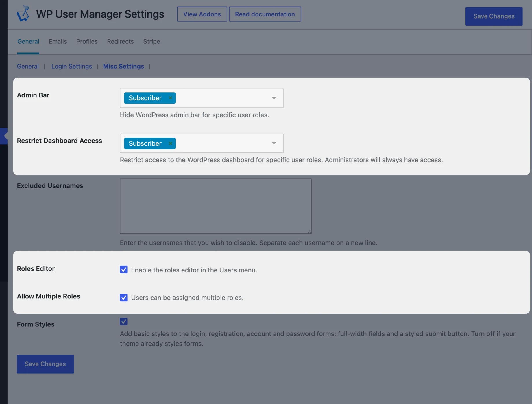Click the Restrict Dashboard Access selection field
Viewport: 532px width, 404px height.
pyautogui.click(x=202, y=143)
